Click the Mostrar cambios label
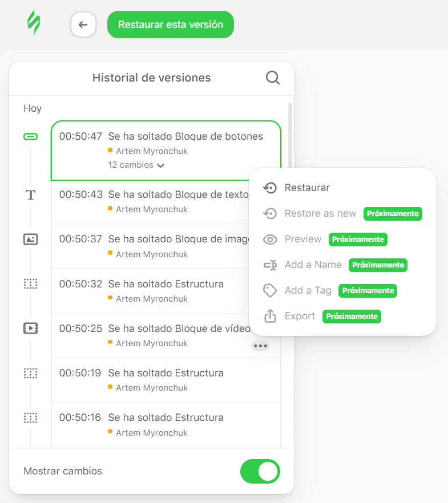 (x=63, y=471)
